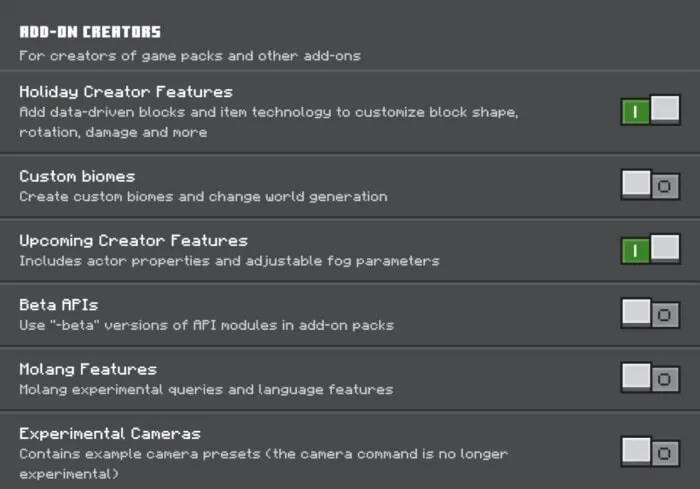Select the Beta APIs option title
Viewport: 700px width, 489px height.
tap(58, 305)
